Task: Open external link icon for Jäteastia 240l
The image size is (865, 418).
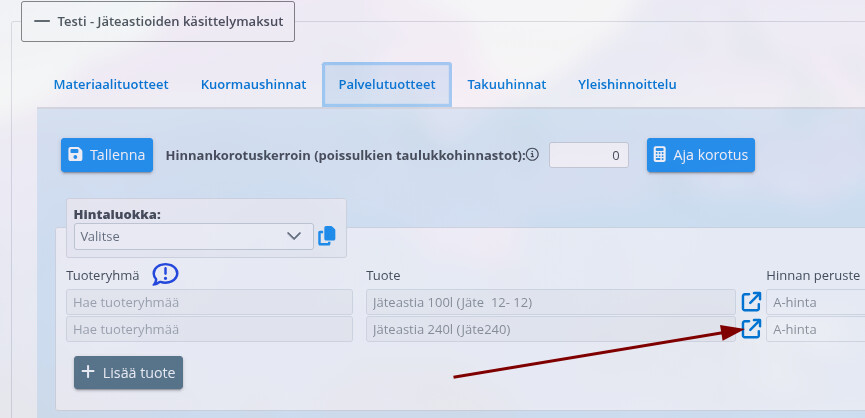Action: coord(751,329)
